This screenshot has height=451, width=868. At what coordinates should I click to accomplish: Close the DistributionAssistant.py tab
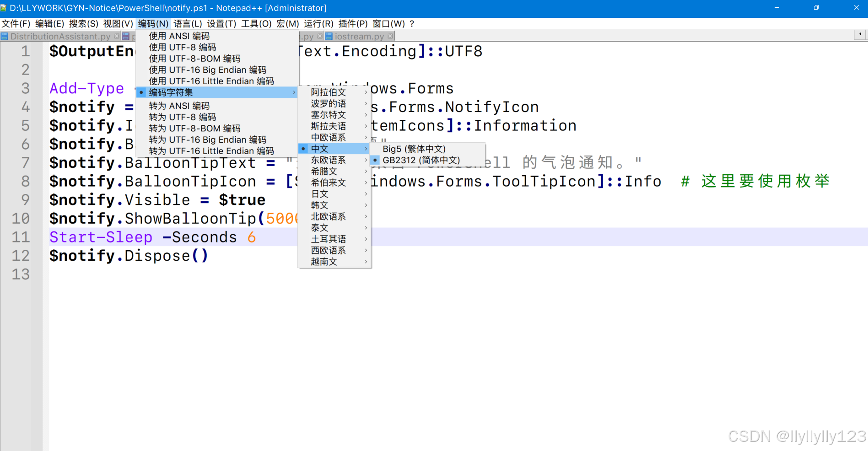click(x=117, y=36)
